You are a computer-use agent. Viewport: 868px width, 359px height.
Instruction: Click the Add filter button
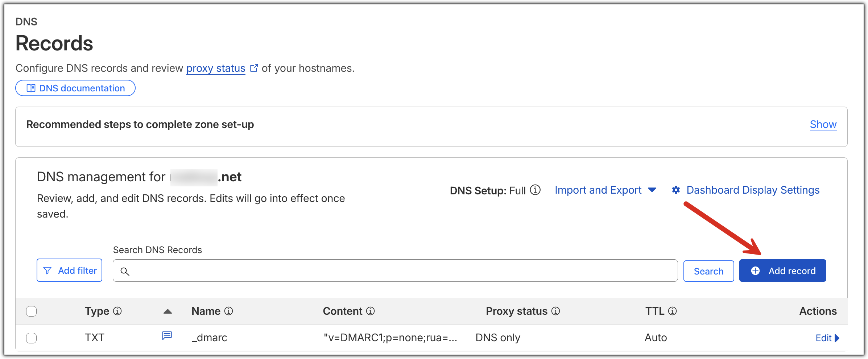(x=70, y=271)
